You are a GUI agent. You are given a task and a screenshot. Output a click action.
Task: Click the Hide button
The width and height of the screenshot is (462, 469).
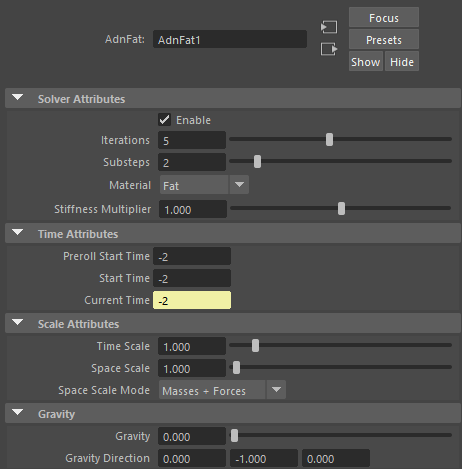click(x=402, y=62)
